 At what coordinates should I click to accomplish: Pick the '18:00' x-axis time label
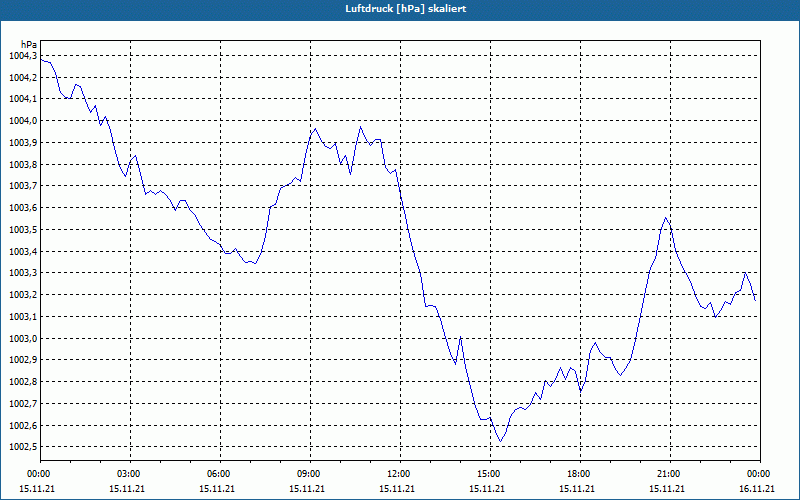[578, 474]
